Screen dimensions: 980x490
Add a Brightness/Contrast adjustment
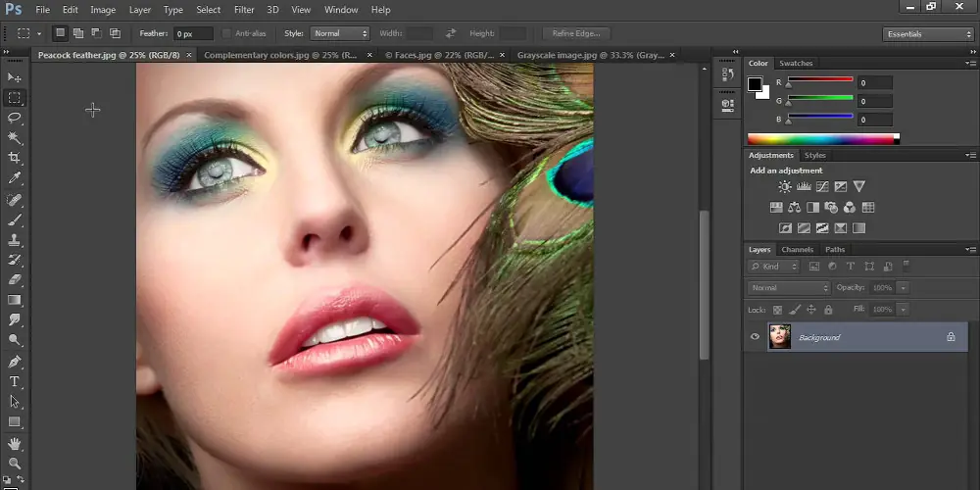click(785, 186)
